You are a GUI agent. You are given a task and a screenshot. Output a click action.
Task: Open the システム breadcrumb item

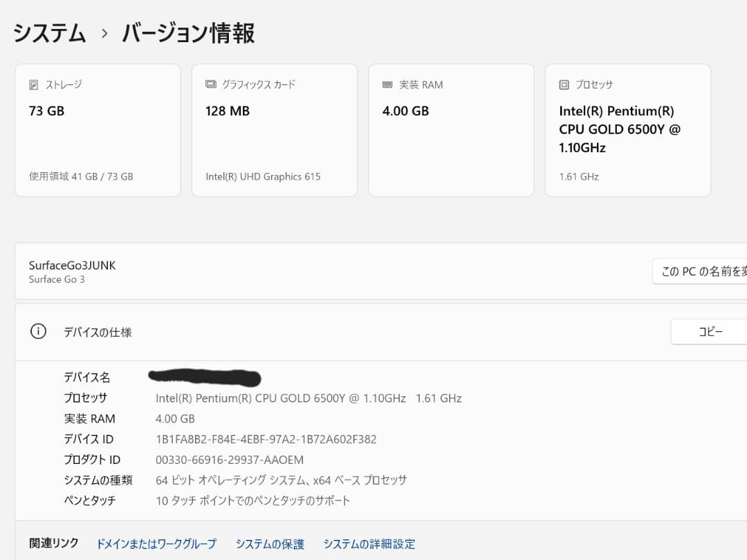(x=48, y=32)
